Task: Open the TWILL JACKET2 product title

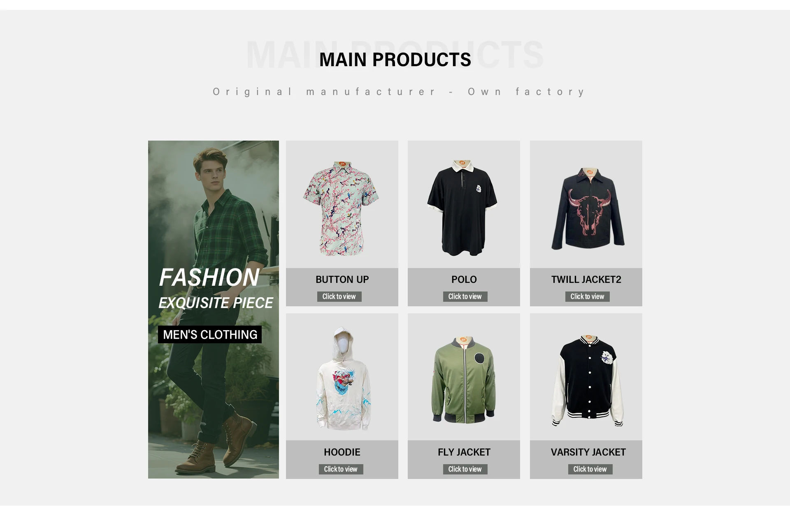Action: [x=586, y=280]
